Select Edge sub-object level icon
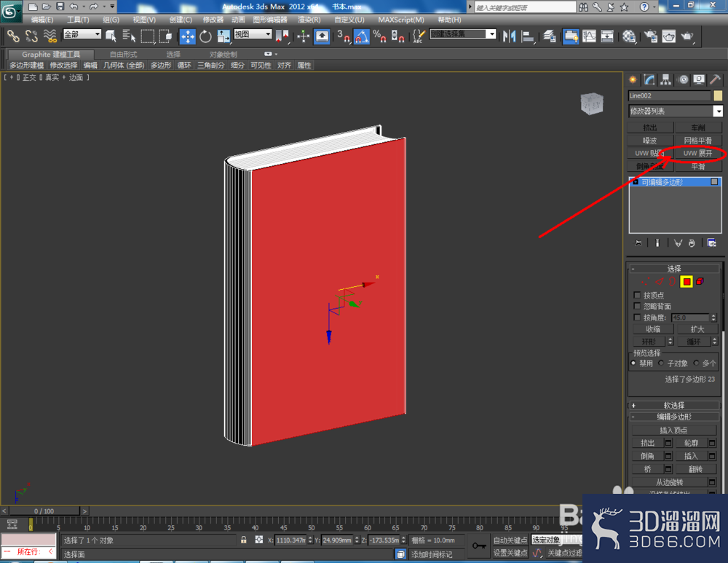 [x=660, y=281]
